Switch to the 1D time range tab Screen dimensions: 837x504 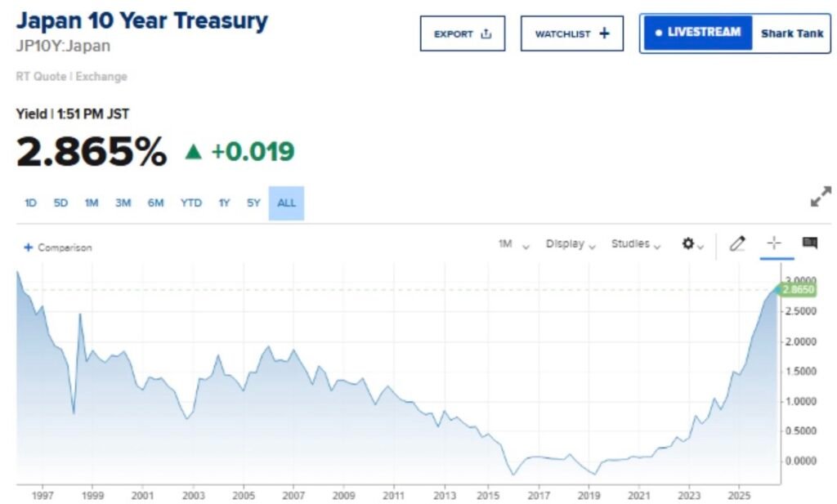pos(30,203)
